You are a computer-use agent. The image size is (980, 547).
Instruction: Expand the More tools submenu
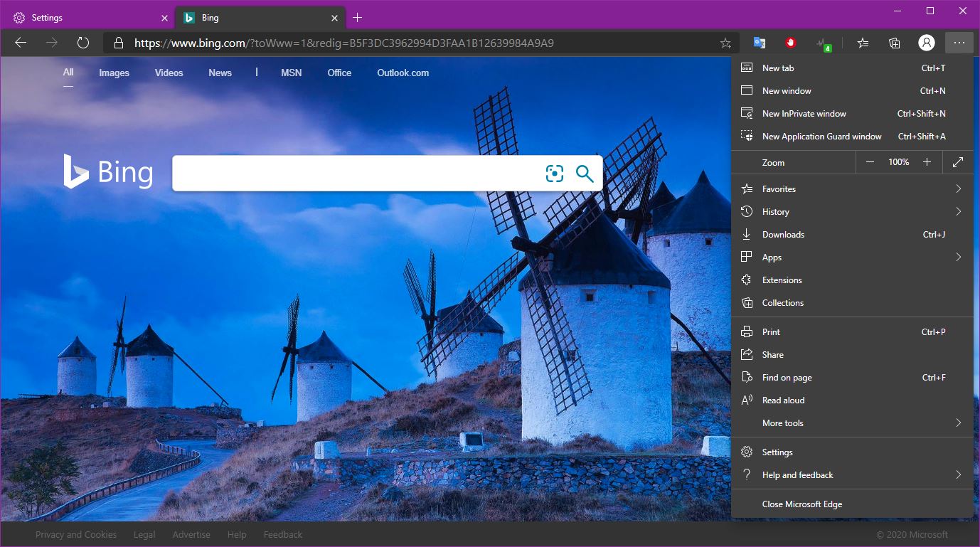852,423
